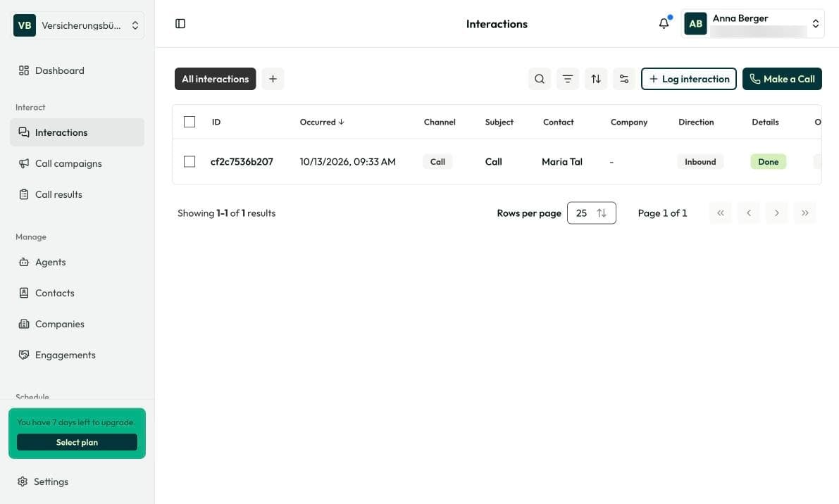Go to last page

pos(804,213)
